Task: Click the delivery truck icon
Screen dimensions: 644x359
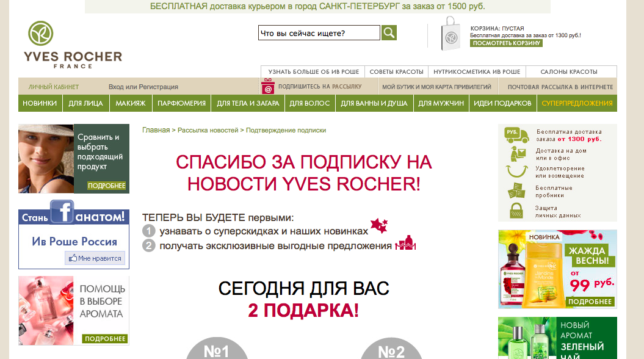Action: [x=516, y=135]
